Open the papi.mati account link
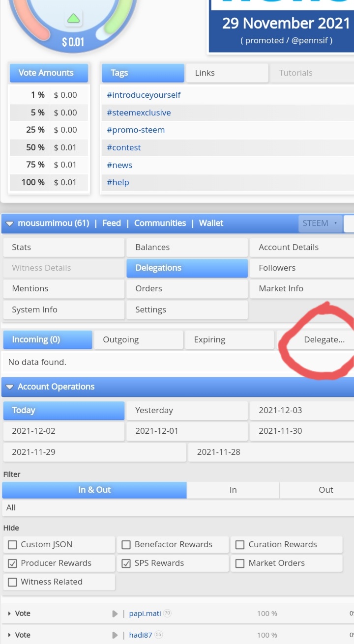This screenshot has height=644, width=354. tap(145, 614)
